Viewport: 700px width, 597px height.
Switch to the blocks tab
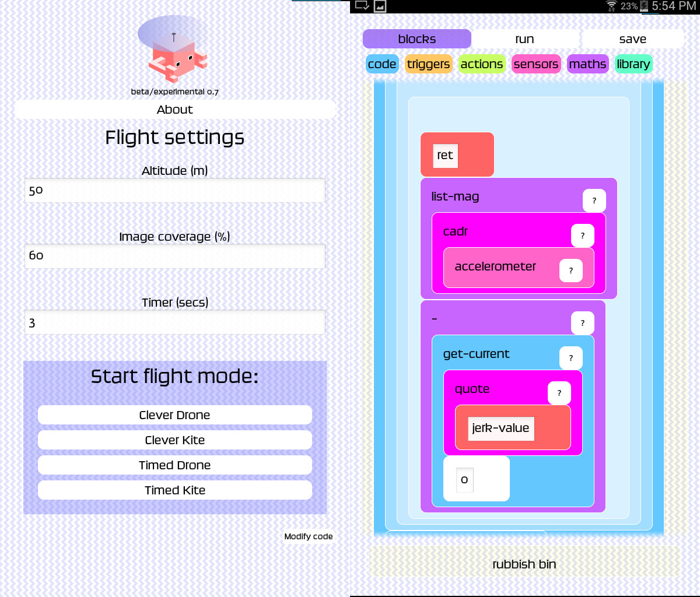[x=416, y=39]
